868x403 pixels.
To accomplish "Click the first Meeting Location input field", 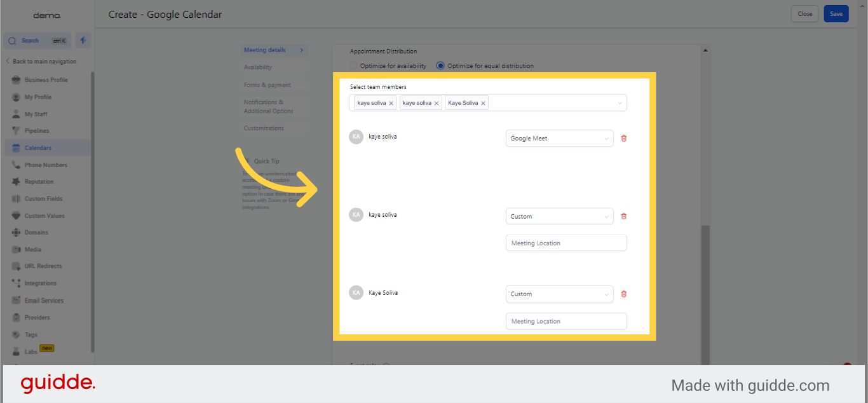I will [566, 243].
